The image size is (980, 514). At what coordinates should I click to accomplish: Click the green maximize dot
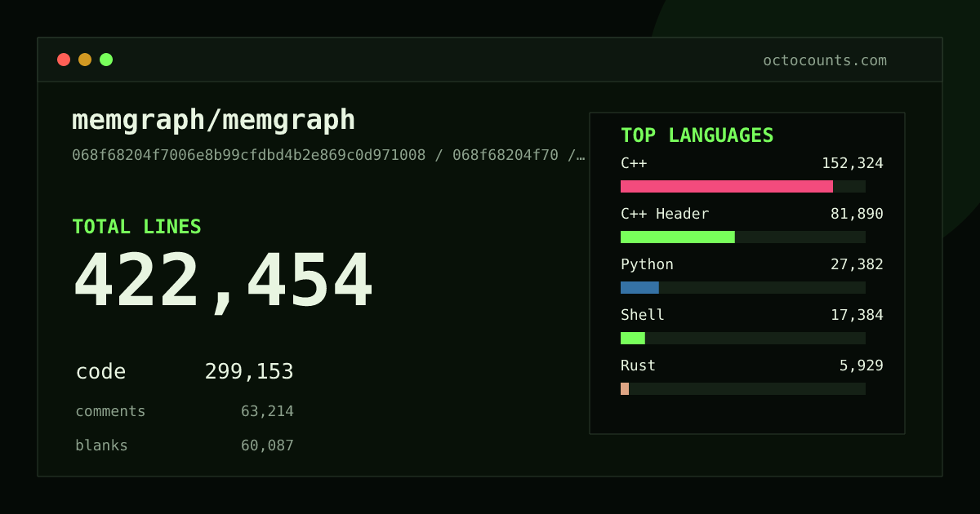click(106, 60)
